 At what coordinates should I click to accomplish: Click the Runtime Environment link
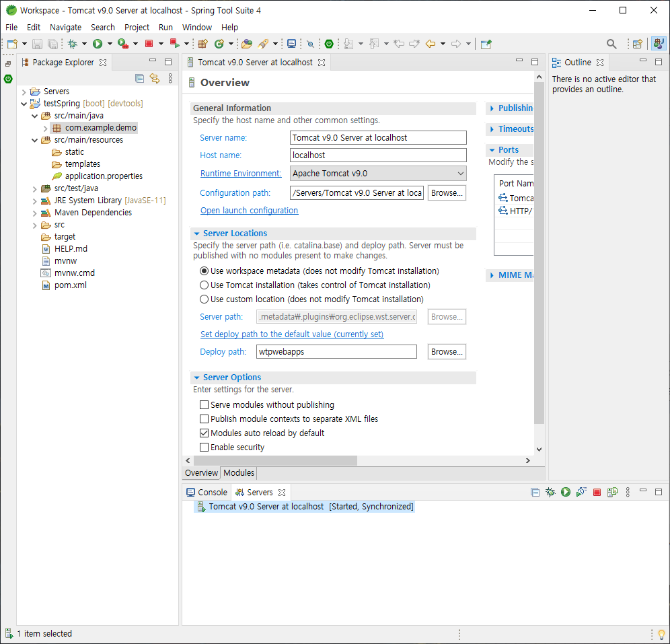(241, 174)
